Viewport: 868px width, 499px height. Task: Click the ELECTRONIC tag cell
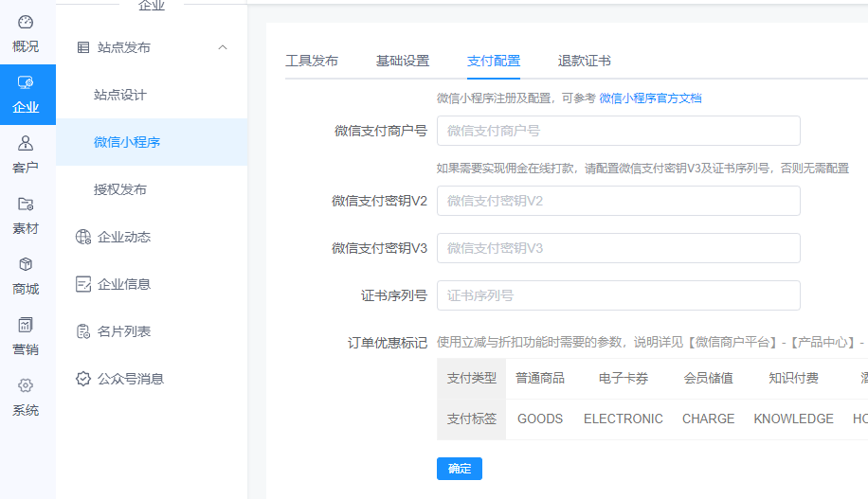[x=624, y=419]
